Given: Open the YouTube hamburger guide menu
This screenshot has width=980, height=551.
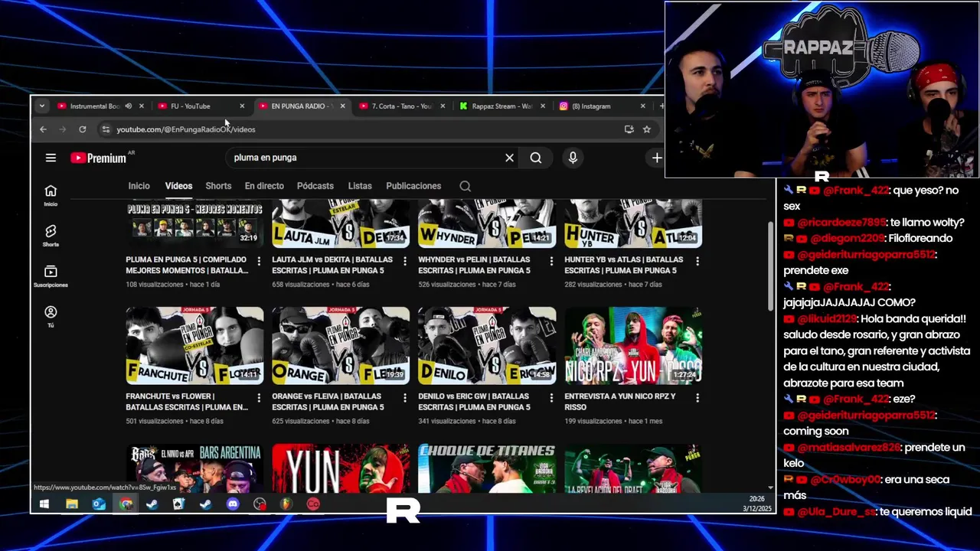Looking at the screenshot, I should pyautogui.click(x=51, y=158).
